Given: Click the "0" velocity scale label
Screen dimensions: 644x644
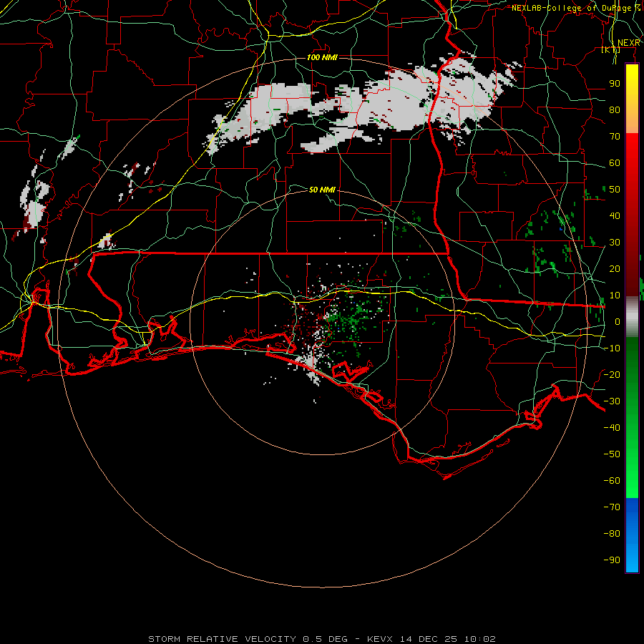Looking at the screenshot, I should [618, 321].
